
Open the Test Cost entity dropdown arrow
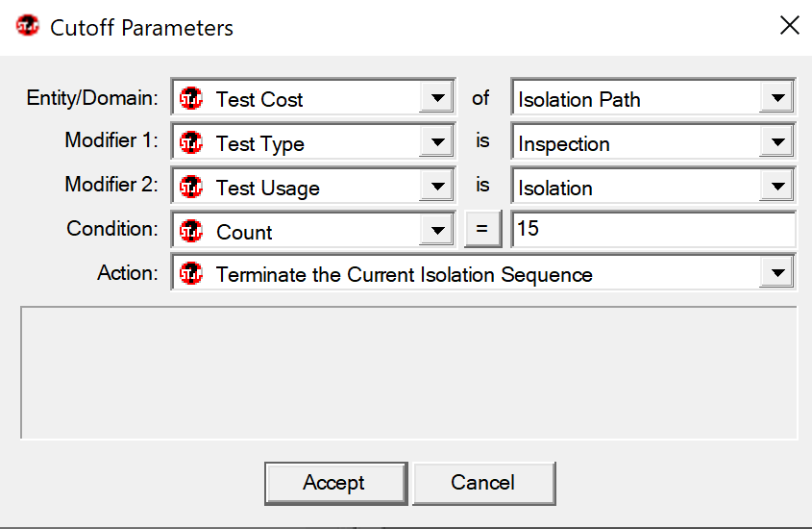(437, 98)
